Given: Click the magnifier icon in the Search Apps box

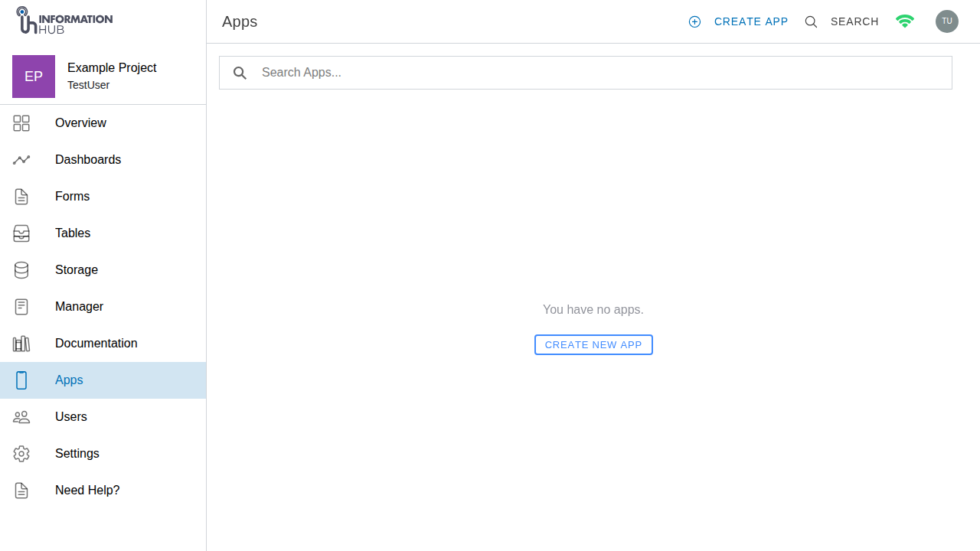Looking at the screenshot, I should click(x=240, y=73).
